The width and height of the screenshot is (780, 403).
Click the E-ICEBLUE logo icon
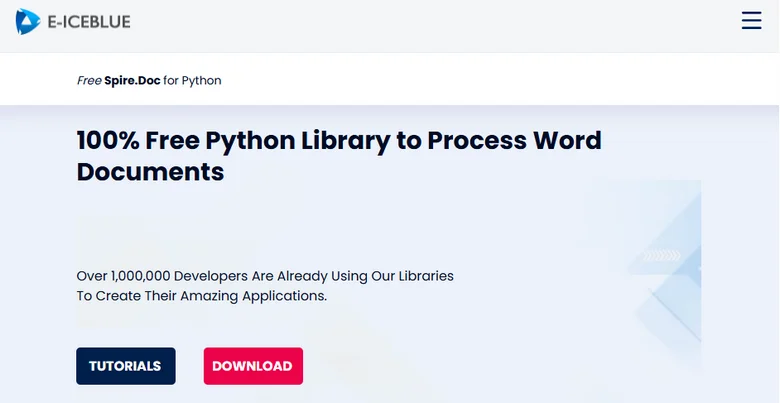coord(27,21)
